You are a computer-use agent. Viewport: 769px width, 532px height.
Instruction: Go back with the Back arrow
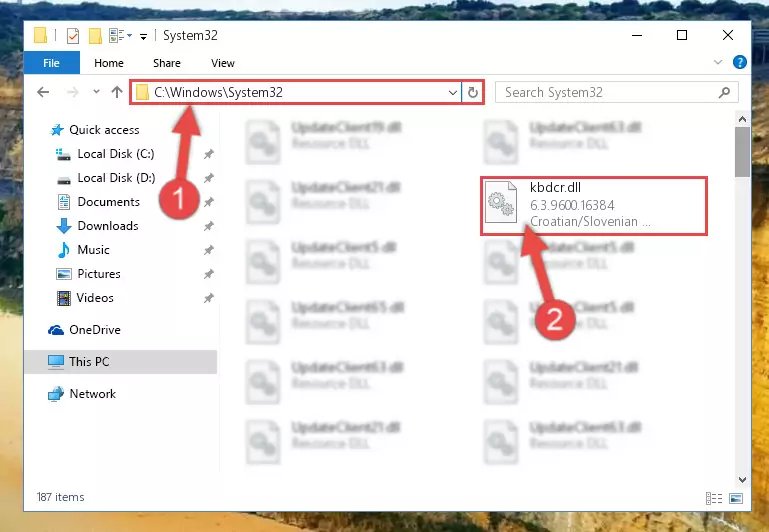[43, 92]
